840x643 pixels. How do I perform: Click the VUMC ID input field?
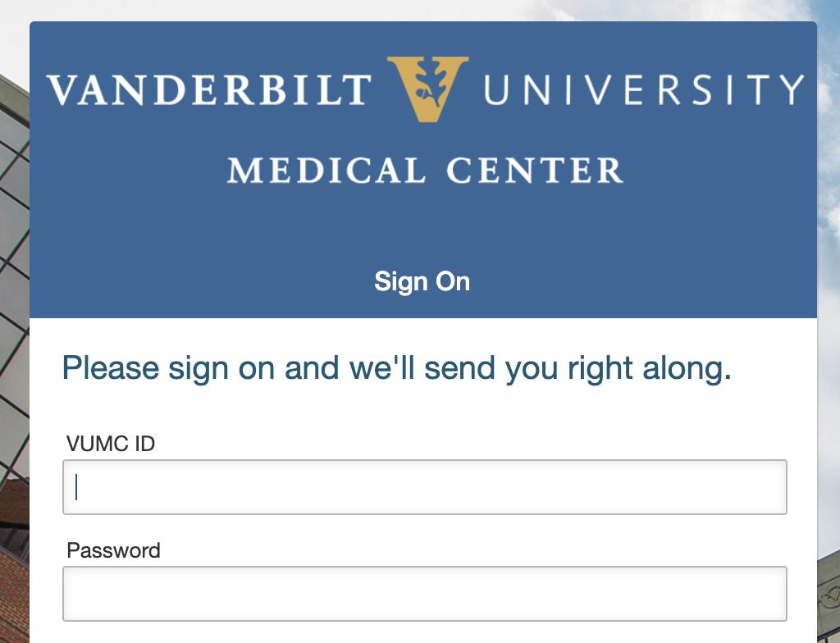coord(425,487)
